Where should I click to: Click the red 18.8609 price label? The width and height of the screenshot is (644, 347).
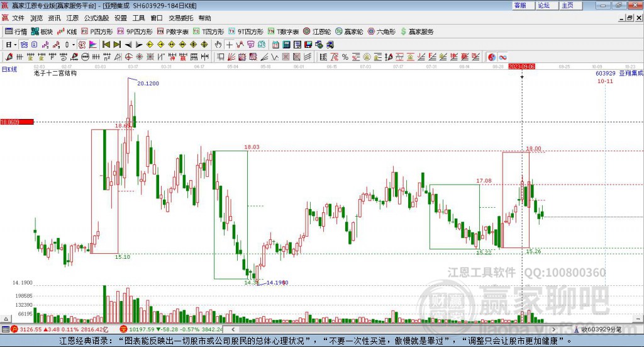point(17,122)
